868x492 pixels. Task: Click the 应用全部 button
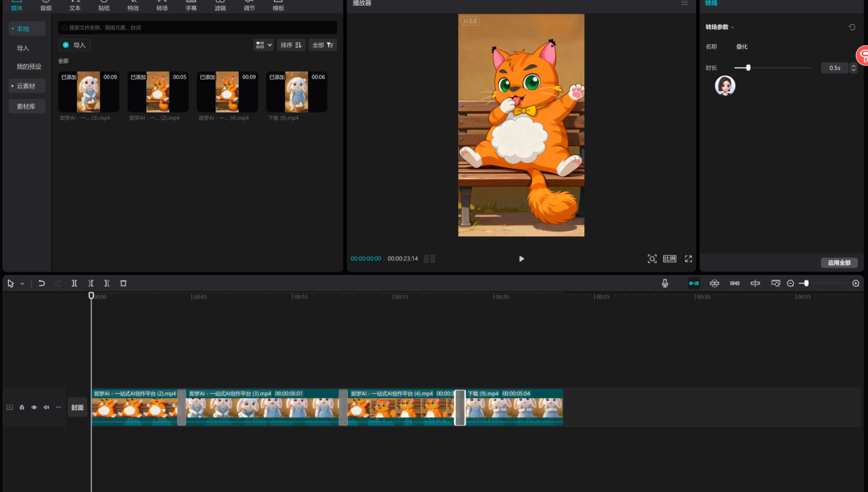tap(839, 263)
